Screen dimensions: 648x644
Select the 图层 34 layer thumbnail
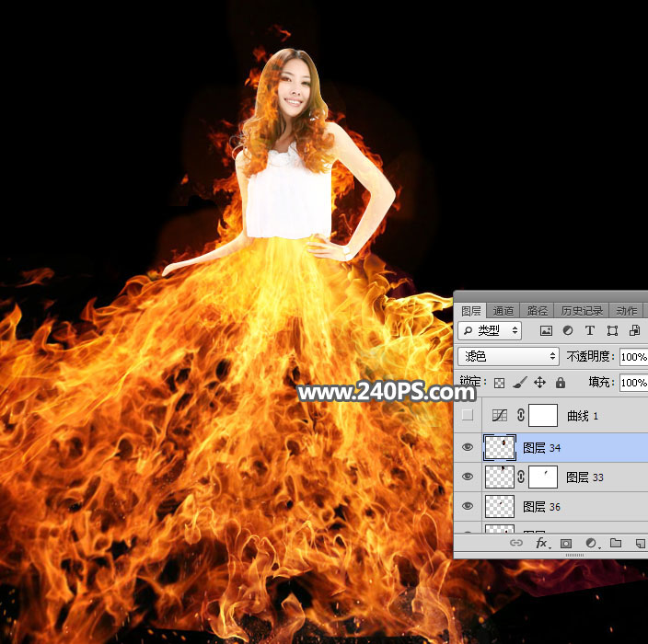tap(500, 447)
